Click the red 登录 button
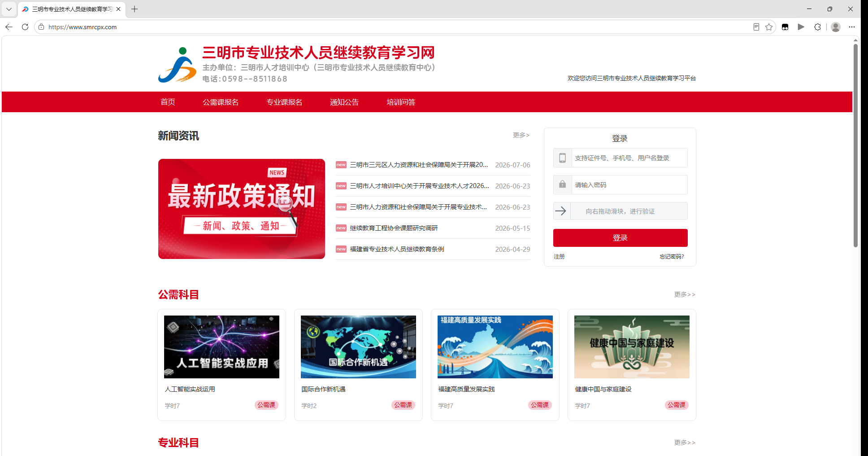The height and width of the screenshot is (456, 868). [620, 238]
